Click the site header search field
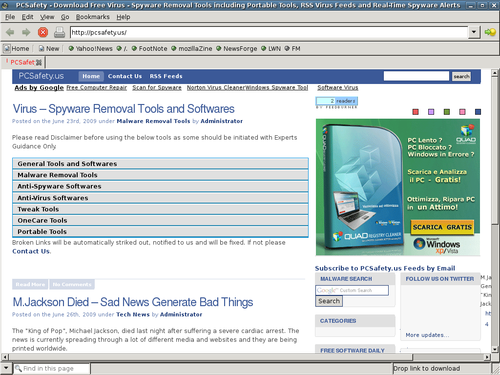 point(416,76)
